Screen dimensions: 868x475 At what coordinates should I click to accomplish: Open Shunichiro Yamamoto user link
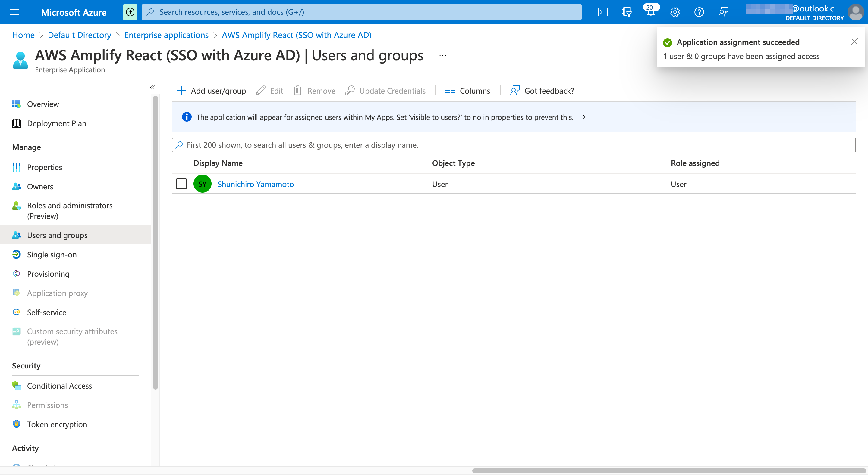256,184
